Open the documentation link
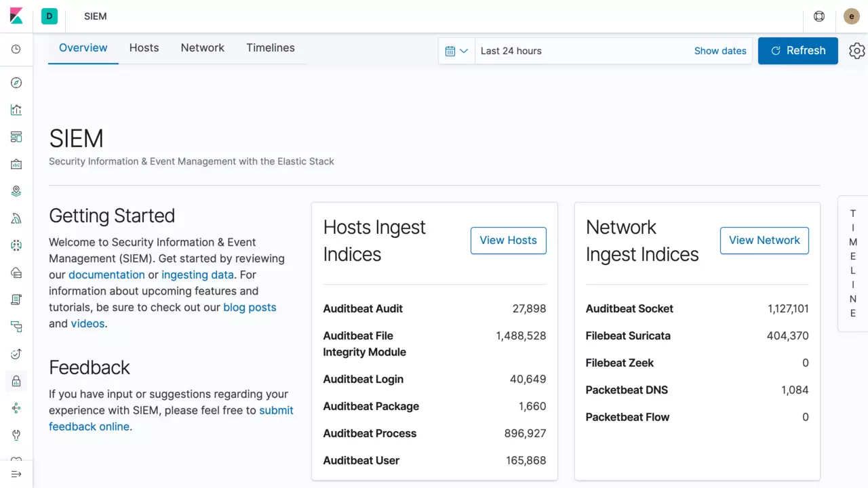 [x=106, y=274]
